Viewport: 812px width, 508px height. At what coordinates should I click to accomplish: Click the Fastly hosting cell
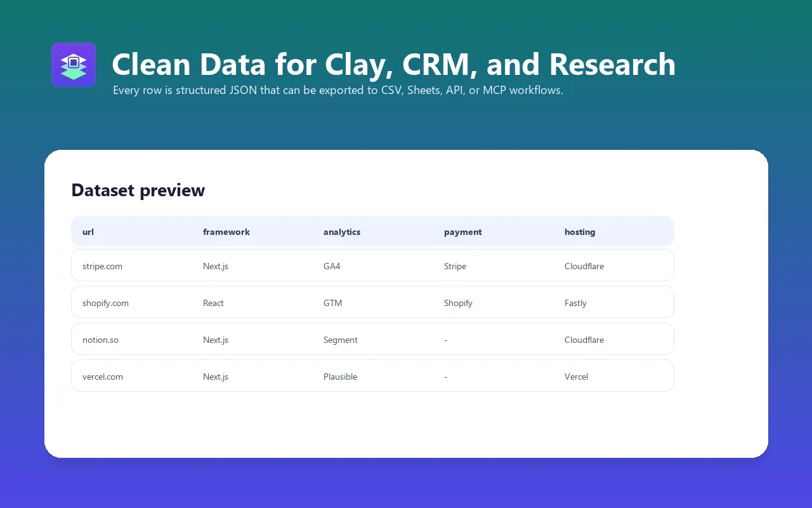pos(575,303)
